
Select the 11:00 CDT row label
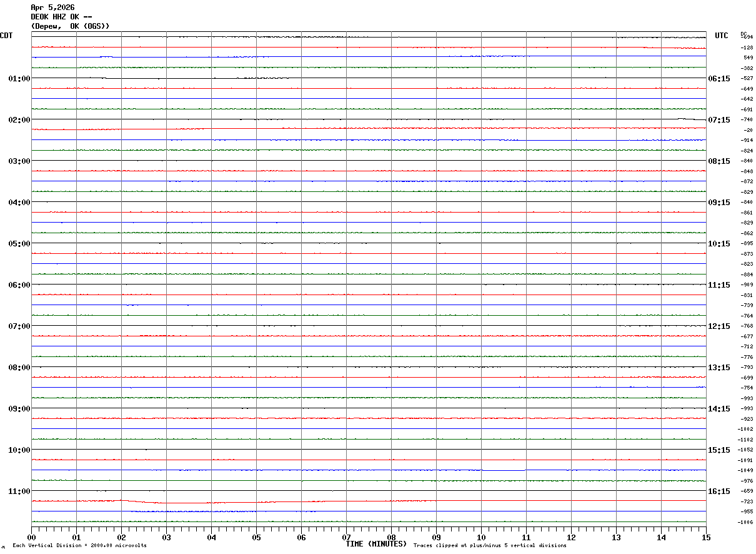19,491
